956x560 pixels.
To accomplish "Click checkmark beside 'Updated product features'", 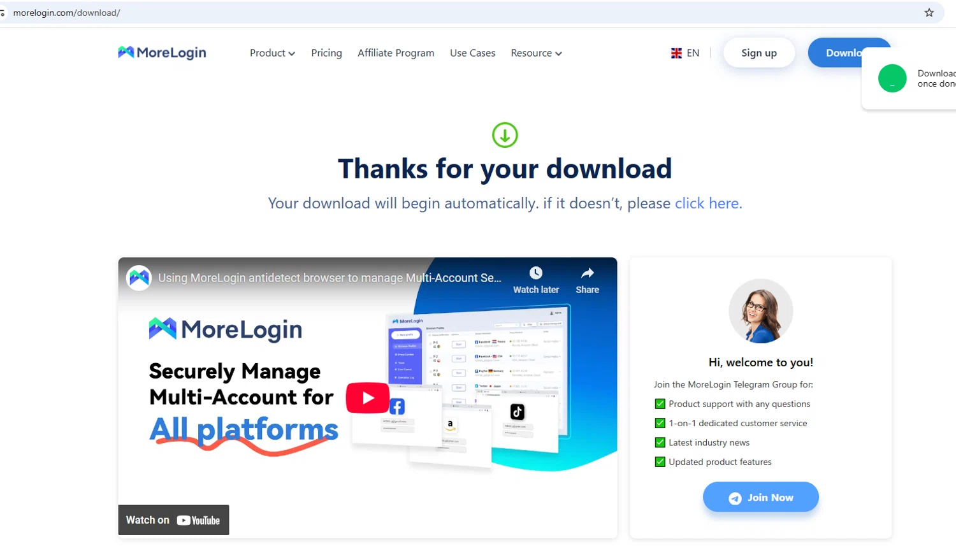I will click(660, 462).
